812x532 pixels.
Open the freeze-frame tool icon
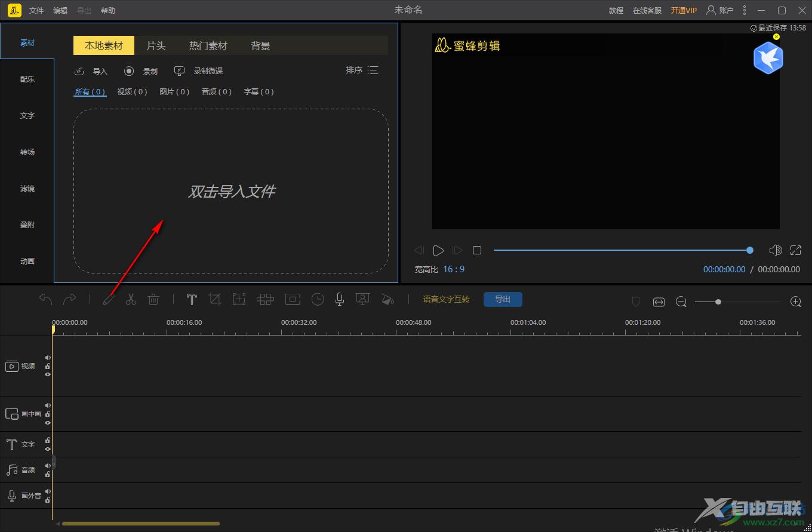[293, 299]
